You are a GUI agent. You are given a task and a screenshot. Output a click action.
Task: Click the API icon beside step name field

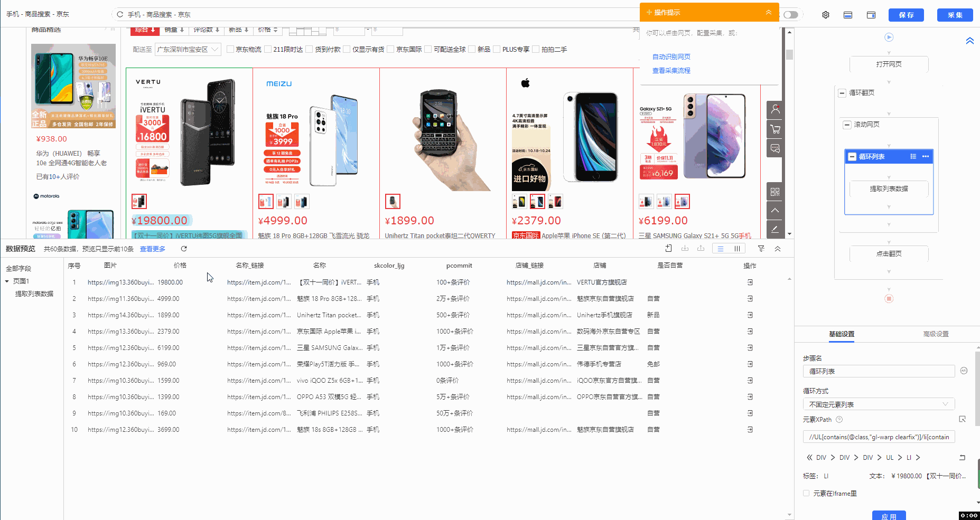pyautogui.click(x=964, y=371)
